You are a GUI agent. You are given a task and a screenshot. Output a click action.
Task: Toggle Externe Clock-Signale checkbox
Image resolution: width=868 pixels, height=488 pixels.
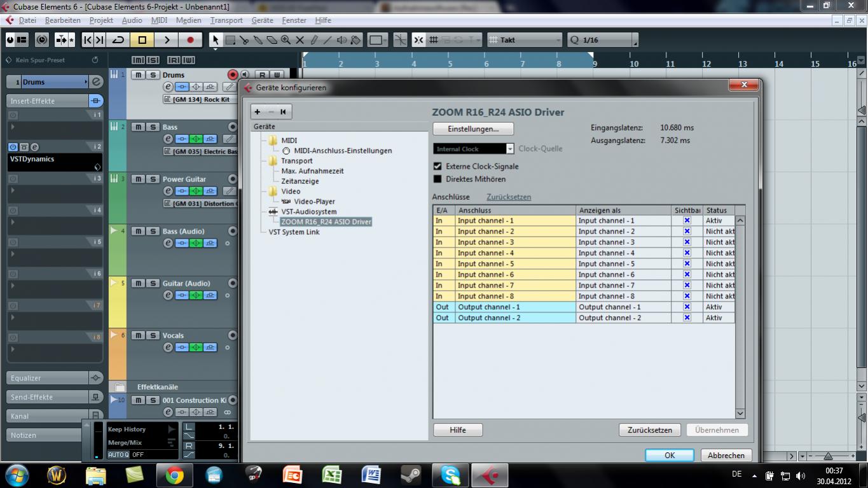click(x=437, y=166)
